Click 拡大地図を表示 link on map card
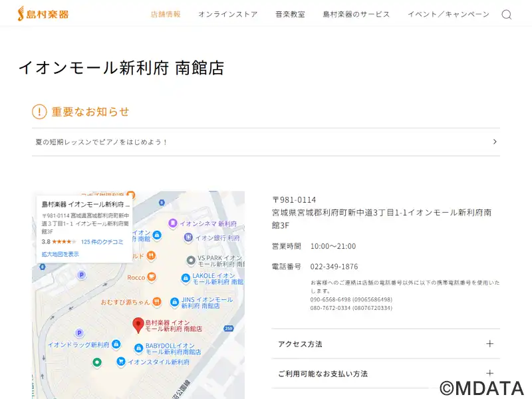Viewport: 532px width, 399px height. [x=61, y=254]
